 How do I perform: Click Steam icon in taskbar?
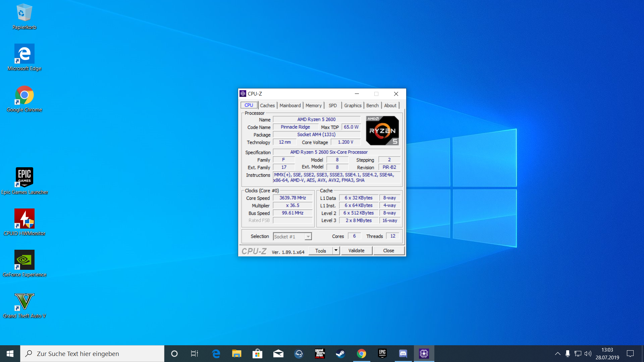pos(340,354)
